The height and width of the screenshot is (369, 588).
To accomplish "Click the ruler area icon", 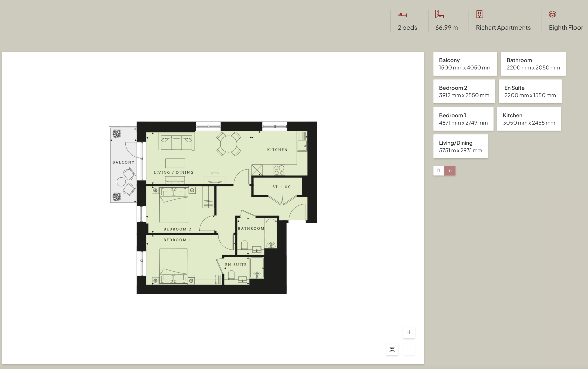I will coord(439,14).
